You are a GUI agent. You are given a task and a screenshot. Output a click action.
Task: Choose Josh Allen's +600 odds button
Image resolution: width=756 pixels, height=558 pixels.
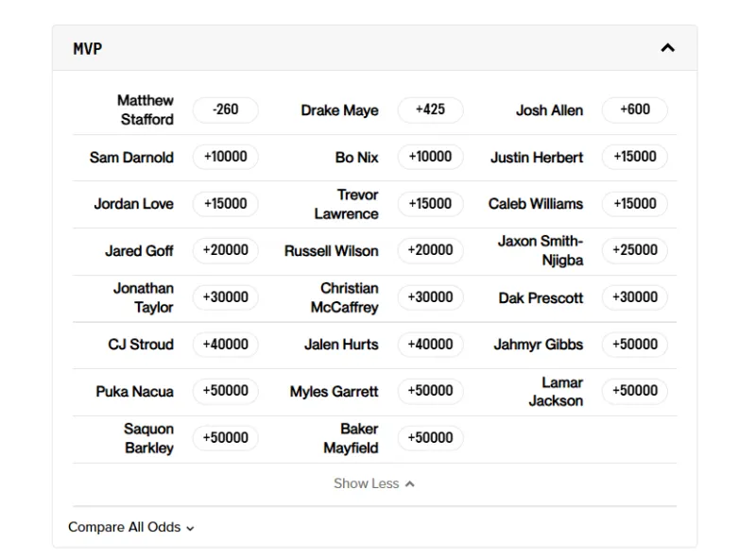click(x=634, y=110)
